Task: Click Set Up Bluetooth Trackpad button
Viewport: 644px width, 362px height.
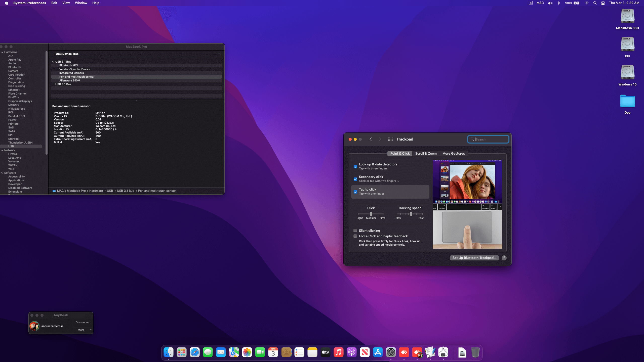Action: click(474, 258)
